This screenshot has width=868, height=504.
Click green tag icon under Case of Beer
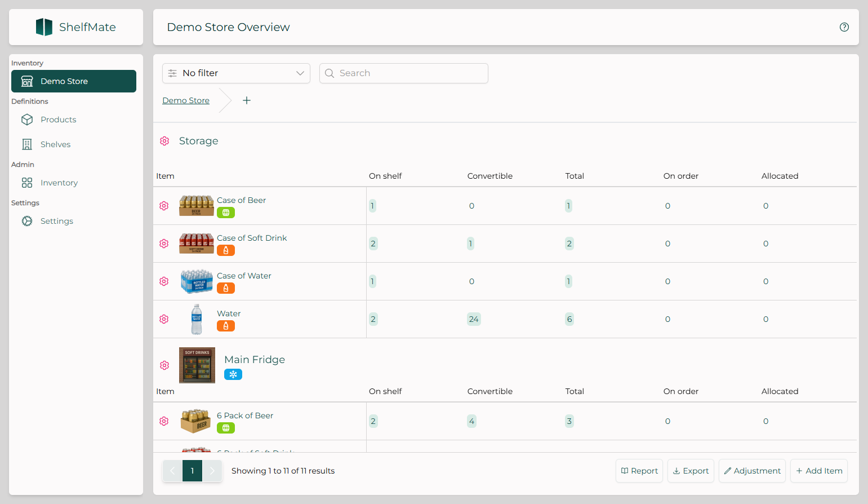[226, 213]
